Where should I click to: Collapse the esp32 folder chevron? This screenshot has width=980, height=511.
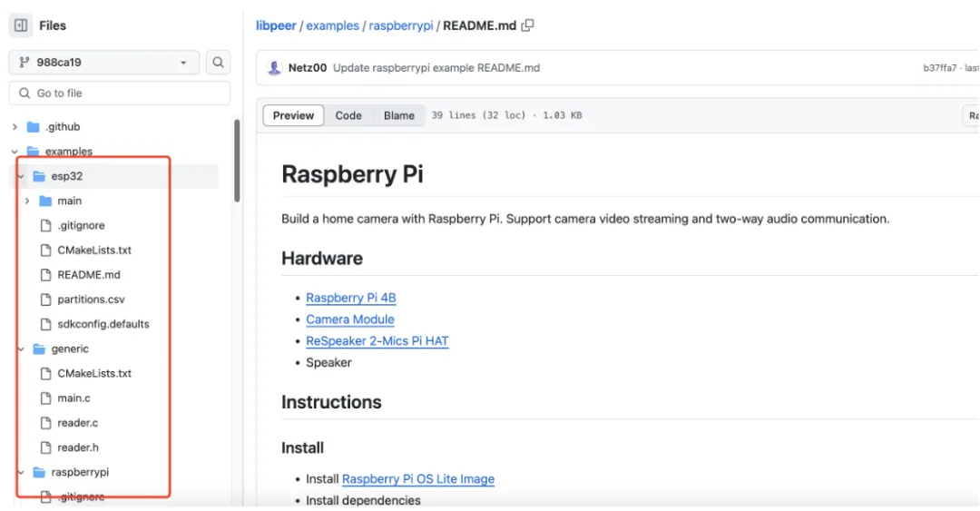pyautogui.click(x=21, y=176)
